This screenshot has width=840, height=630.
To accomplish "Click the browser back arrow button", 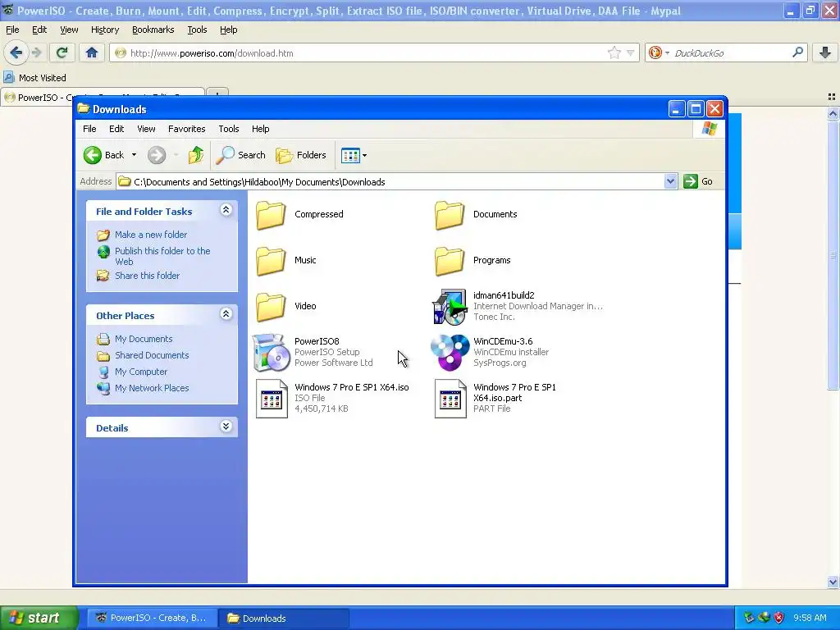I will pyautogui.click(x=16, y=52).
